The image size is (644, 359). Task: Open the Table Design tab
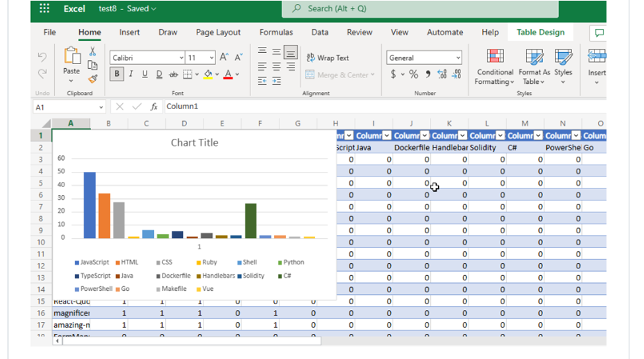540,32
